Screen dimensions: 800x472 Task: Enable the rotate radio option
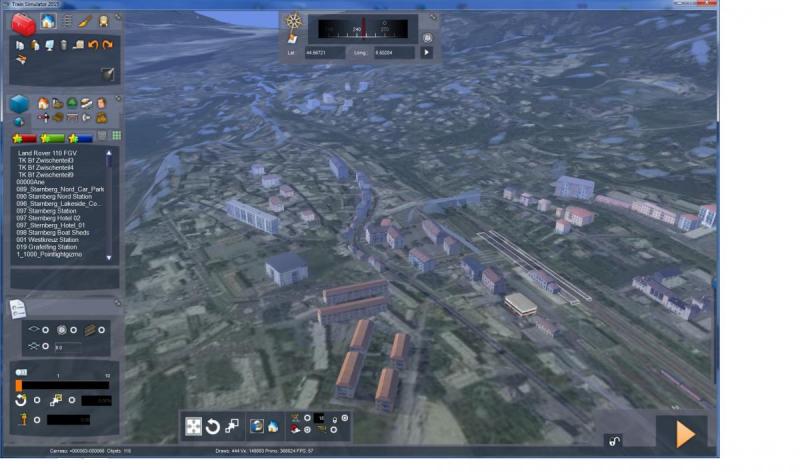click(37, 400)
